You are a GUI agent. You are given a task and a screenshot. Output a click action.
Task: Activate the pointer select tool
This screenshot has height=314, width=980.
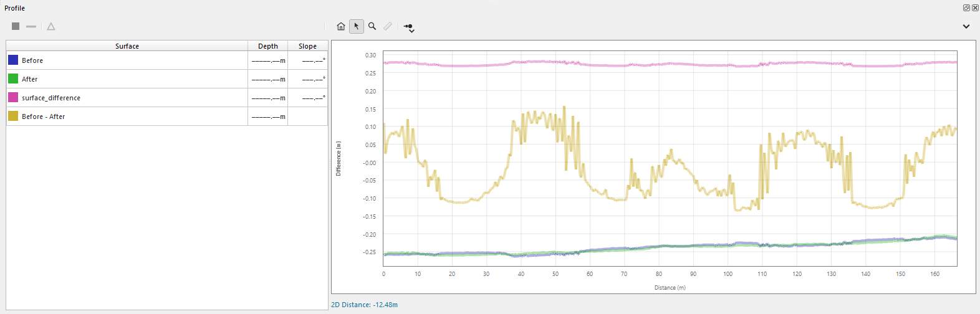(x=356, y=26)
